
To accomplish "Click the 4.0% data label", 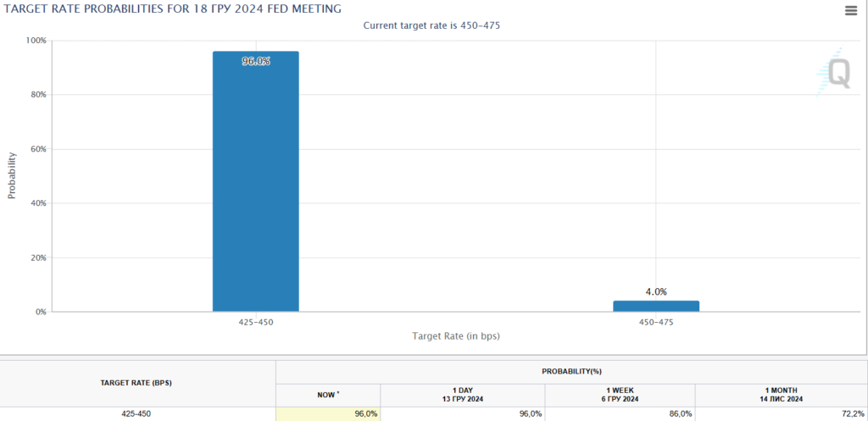I will click(656, 291).
